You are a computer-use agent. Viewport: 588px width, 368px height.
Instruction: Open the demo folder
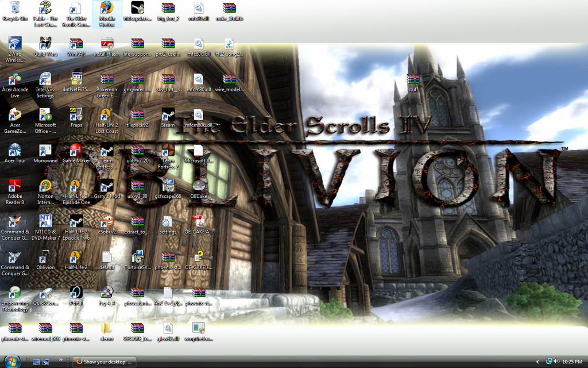click(107, 332)
